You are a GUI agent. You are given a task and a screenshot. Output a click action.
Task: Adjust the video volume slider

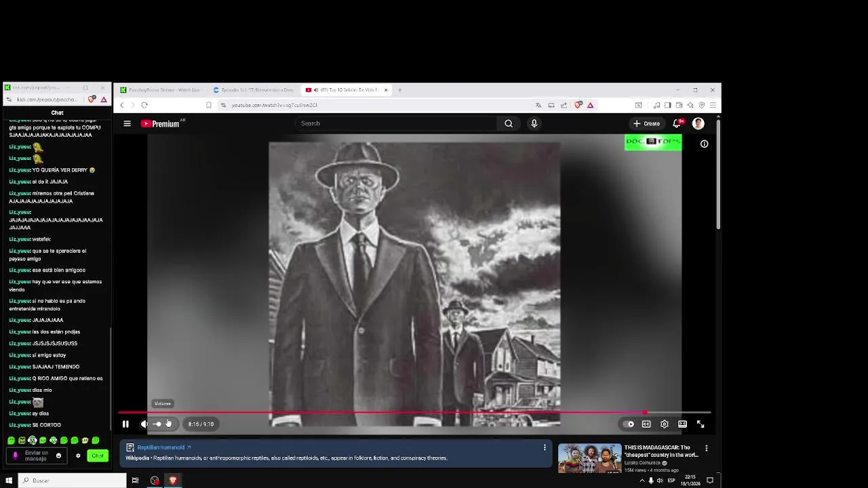click(163, 424)
